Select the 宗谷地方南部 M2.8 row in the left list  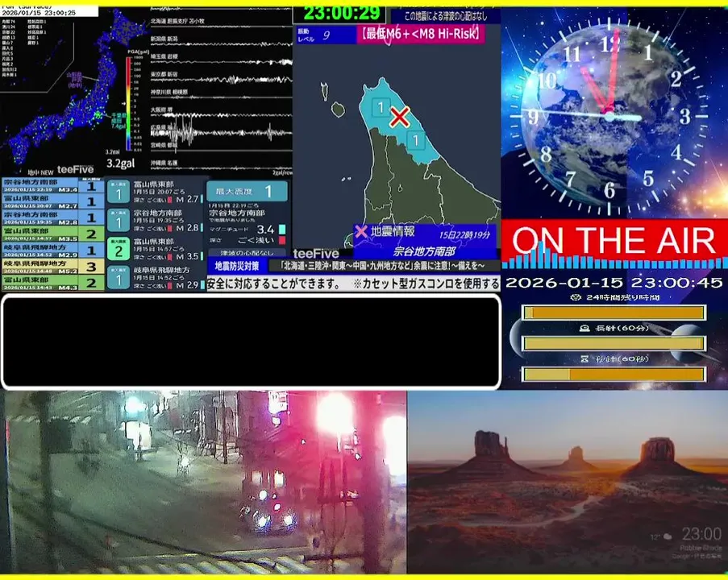point(52,218)
